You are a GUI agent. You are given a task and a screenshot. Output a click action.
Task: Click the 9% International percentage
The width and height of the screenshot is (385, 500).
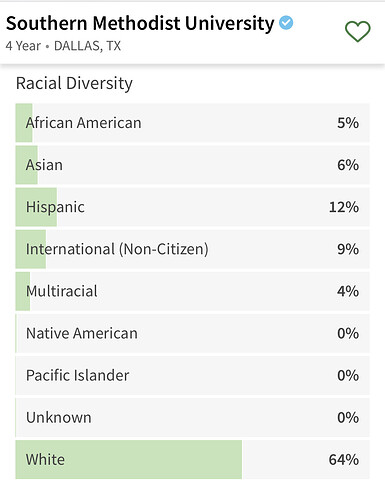[348, 249]
